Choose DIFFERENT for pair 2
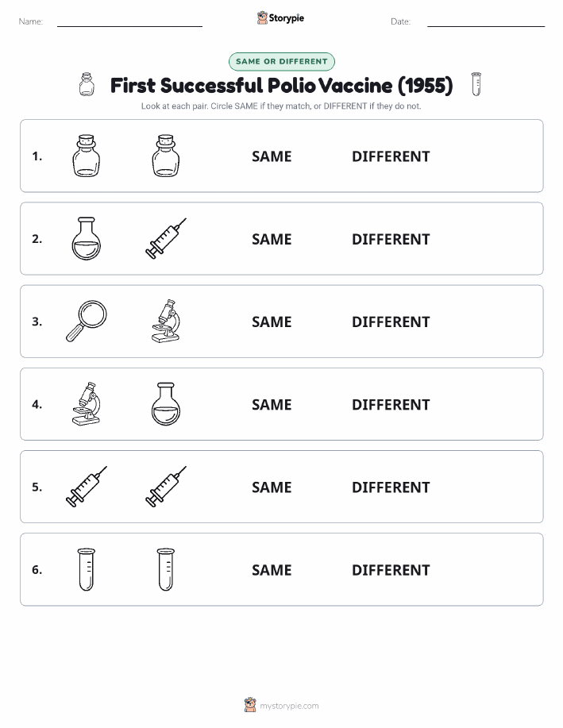563x728 pixels. pyautogui.click(x=391, y=239)
